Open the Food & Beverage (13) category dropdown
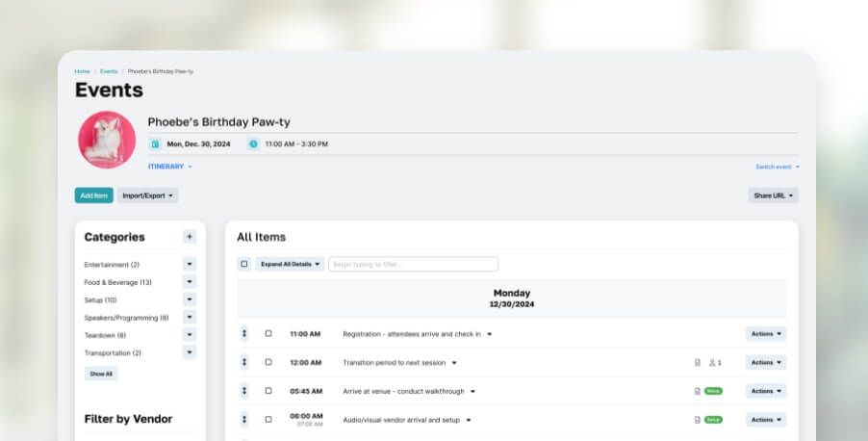Image resolution: width=868 pixels, height=441 pixels. click(190, 282)
